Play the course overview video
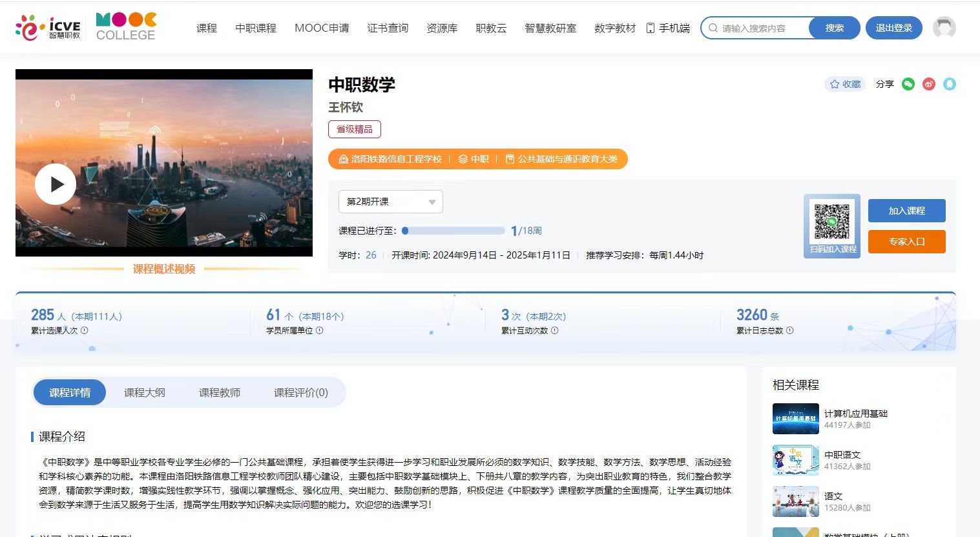 tap(56, 184)
